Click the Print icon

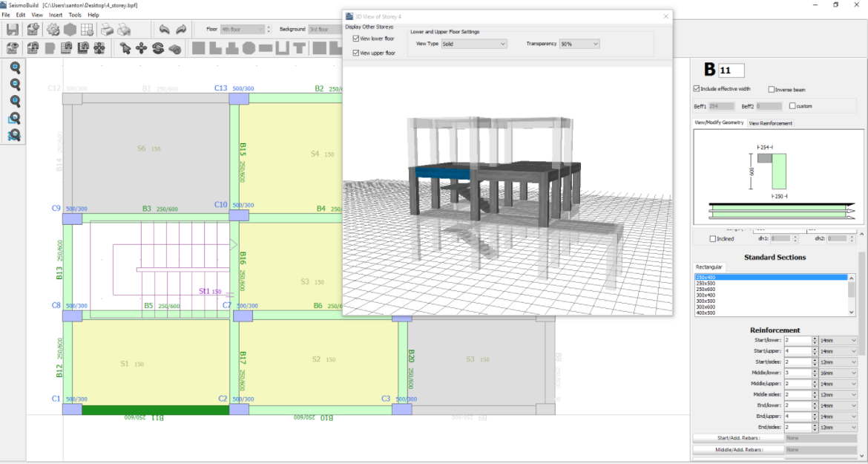pyautogui.click(x=107, y=30)
